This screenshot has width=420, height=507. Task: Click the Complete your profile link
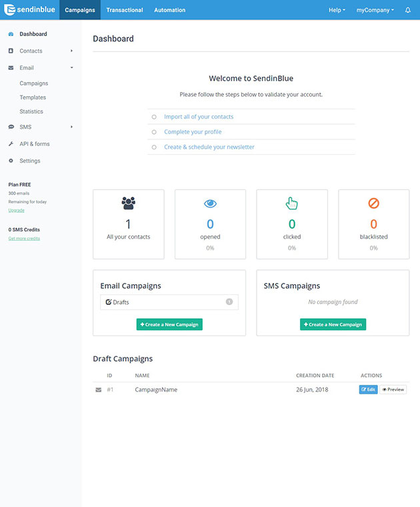193,132
